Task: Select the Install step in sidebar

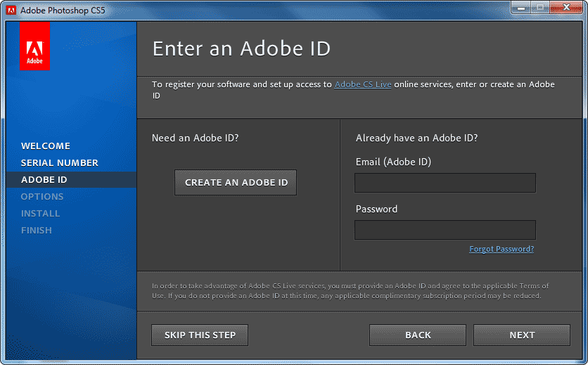Action: point(41,214)
